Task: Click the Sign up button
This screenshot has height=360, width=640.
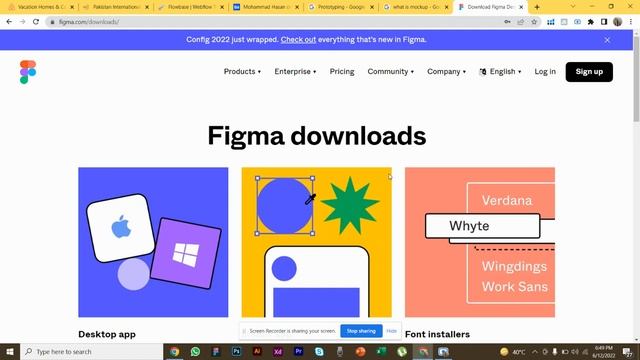Action: [x=589, y=72]
